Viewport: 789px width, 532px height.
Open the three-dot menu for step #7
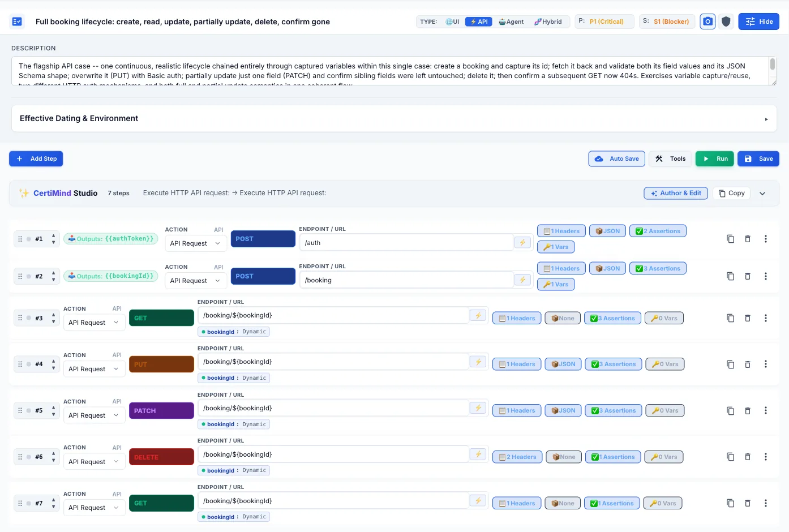pyautogui.click(x=766, y=503)
